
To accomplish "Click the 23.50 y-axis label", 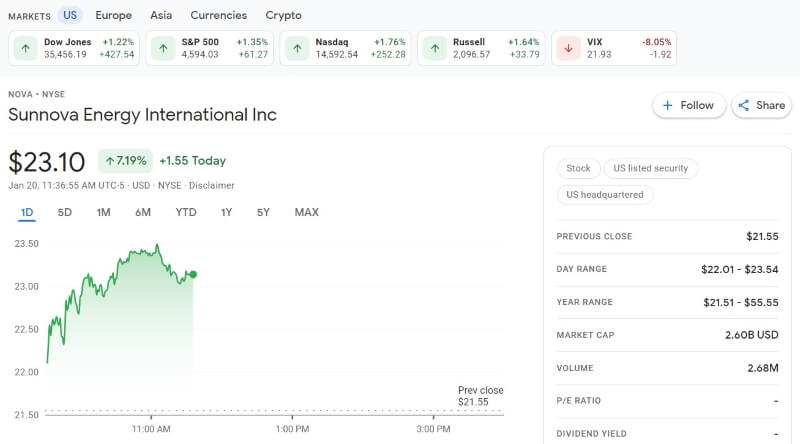I will click(x=27, y=244).
